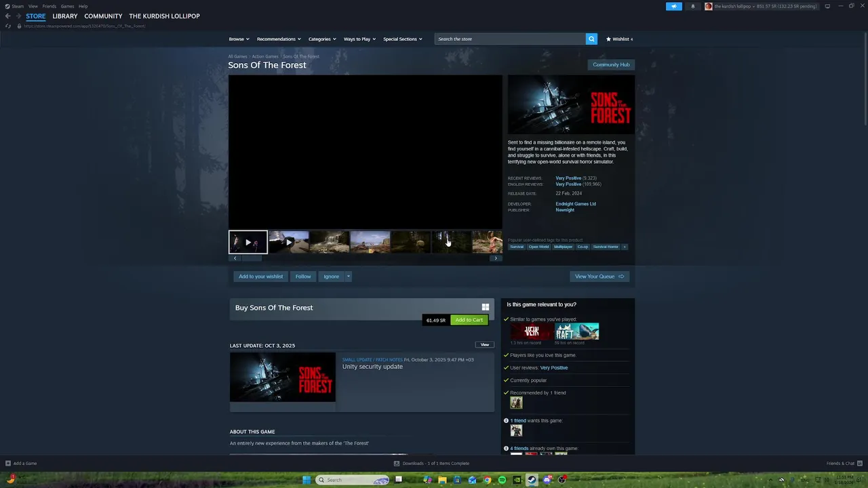This screenshot has height=488, width=868.
Task: Click the page vertical scrollbar
Action: coord(865,78)
